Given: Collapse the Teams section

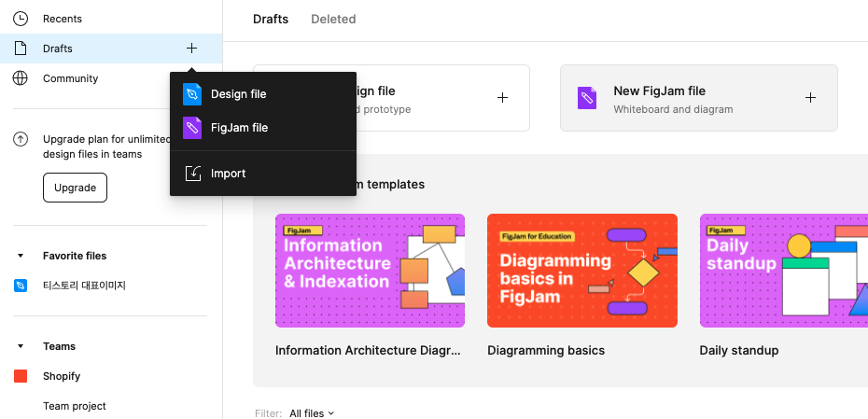Looking at the screenshot, I should pyautogui.click(x=21, y=346).
